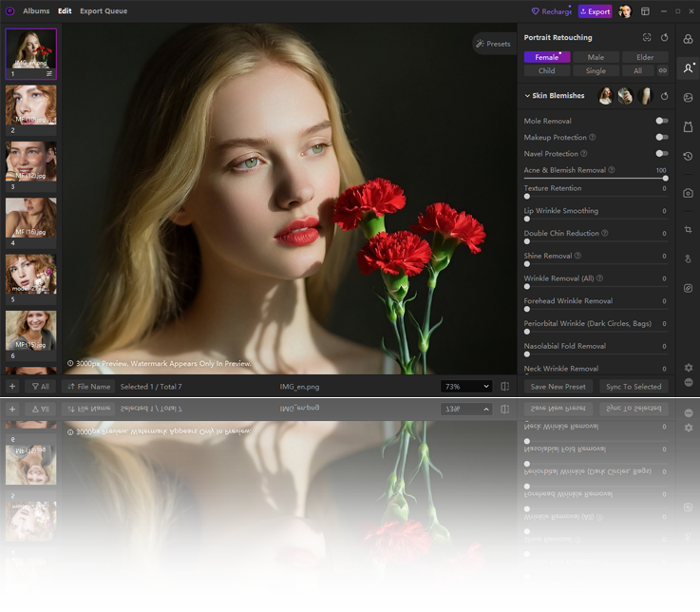Open help for Wrinkle Removal (All)
Image resolution: width=700 pixels, height=612 pixels.
point(599,277)
